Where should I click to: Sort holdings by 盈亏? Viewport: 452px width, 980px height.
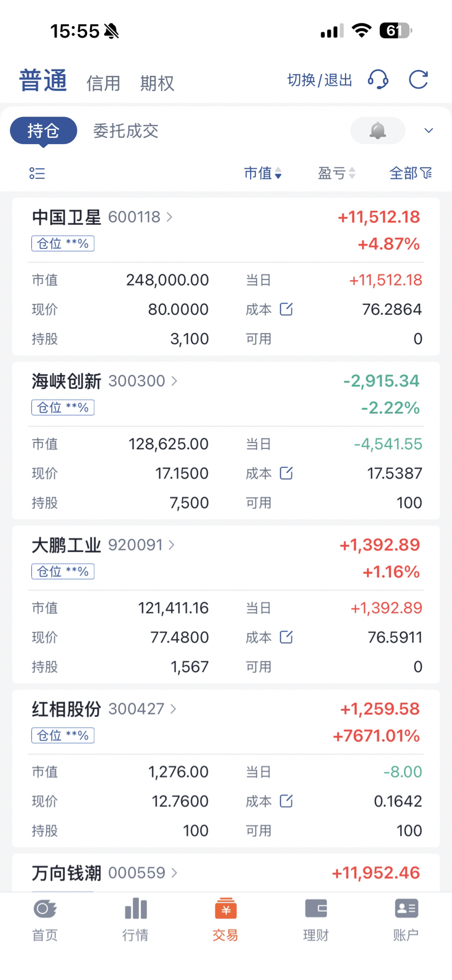(x=336, y=173)
